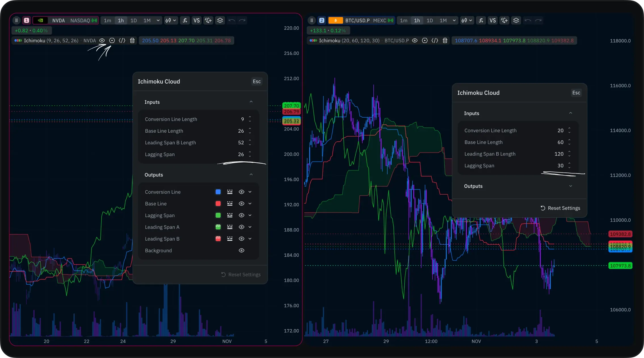Screen dimensions: 644x358
Task: Toggle visibility of Background output
Action: 241,251
